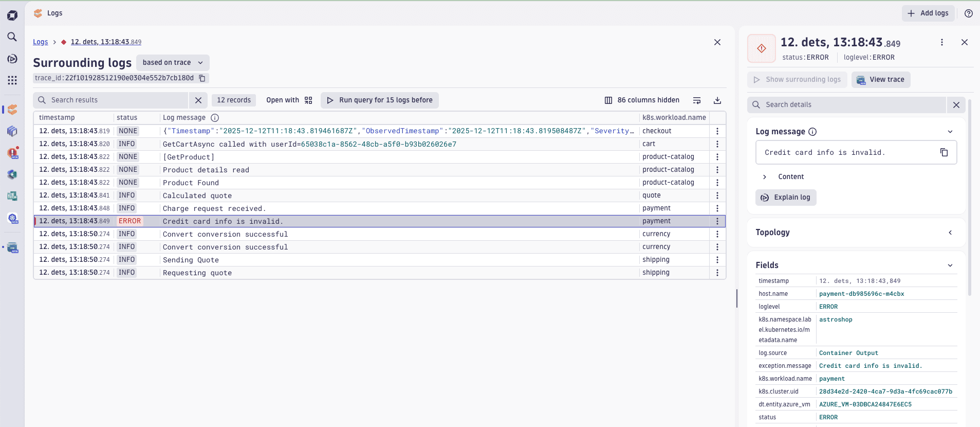The width and height of the screenshot is (980, 427).
Task: Open the help icon in top bar
Action: [968, 13]
